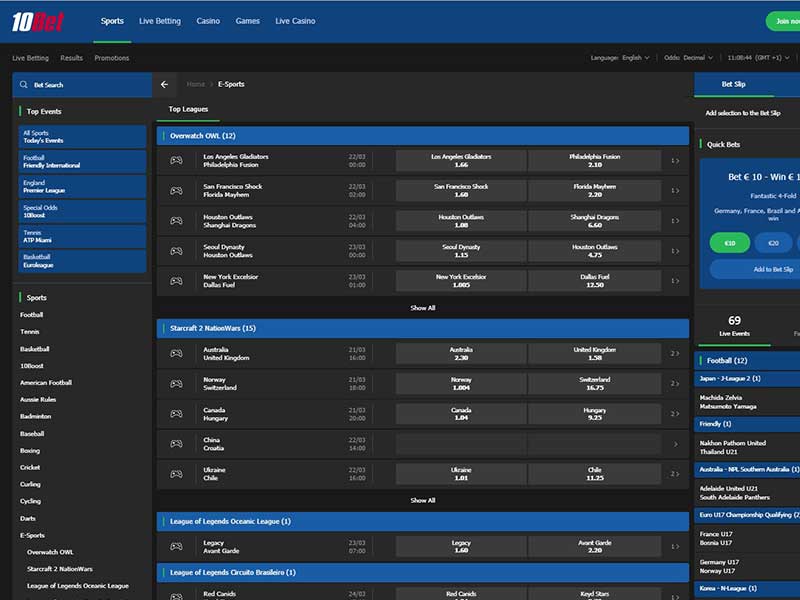Open more markets for Australia vs United Kingdom

click(675, 353)
